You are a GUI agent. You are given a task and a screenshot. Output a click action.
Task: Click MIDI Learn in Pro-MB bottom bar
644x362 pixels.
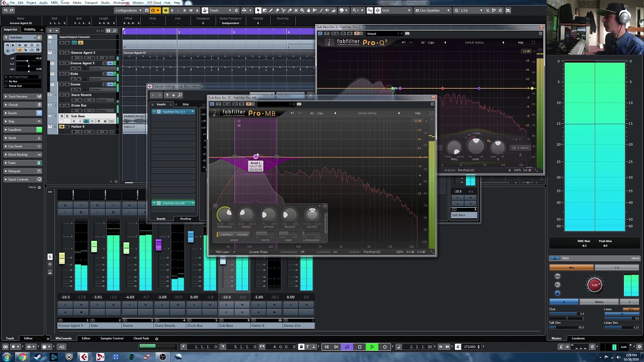click(x=222, y=252)
